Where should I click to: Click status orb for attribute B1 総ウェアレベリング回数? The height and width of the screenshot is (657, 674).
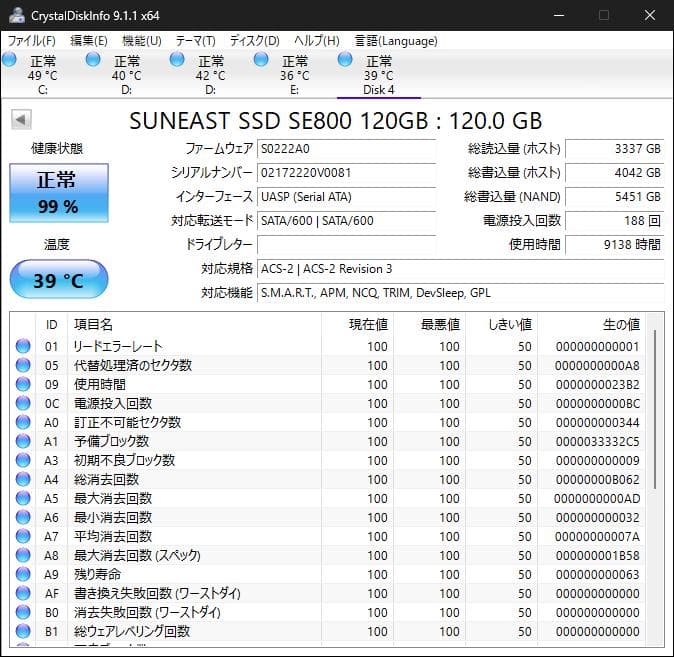23,632
